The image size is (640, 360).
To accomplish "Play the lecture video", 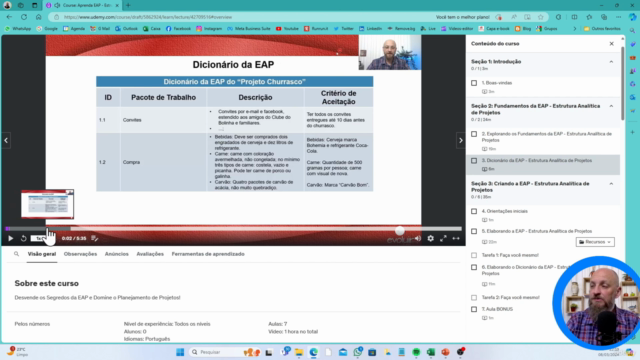I will coord(11,238).
